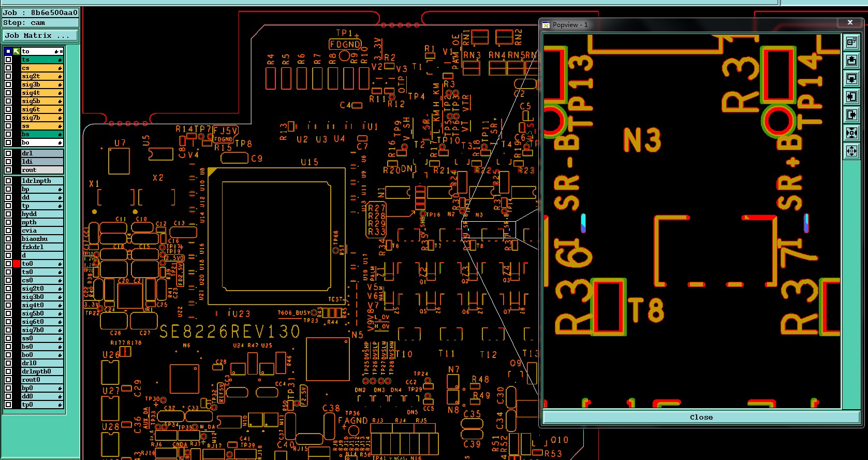Image resolution: width=868 pixels, height=460 pixels.
Task: Toggle the checkbox for layer cs
Action: click(x=8, y=68)
